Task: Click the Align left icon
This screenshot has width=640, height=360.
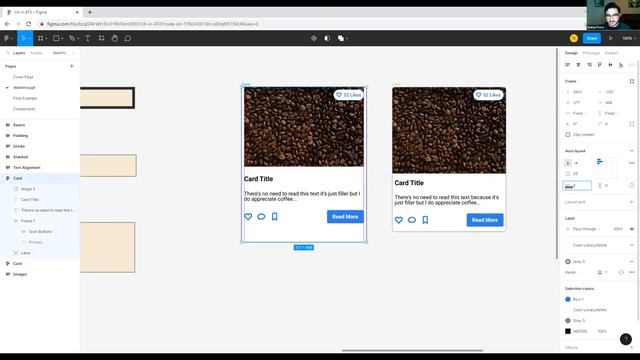Action: tap(567, 65)
